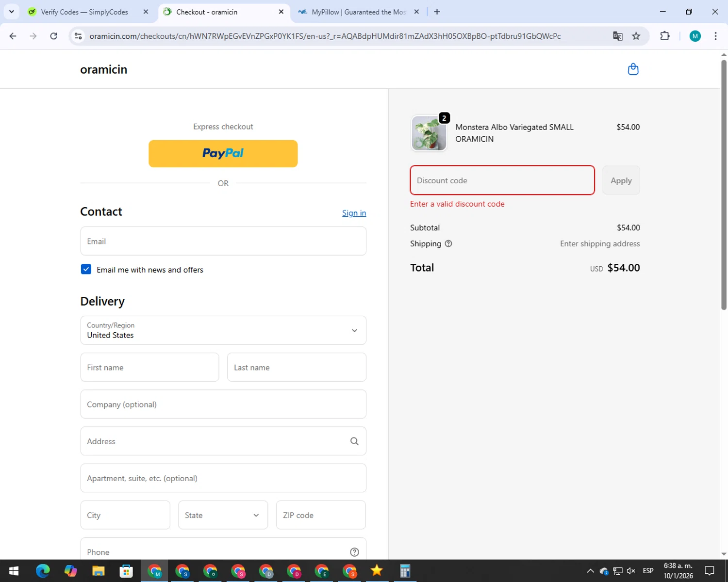Viewport: 728px width, 582px height.
Task: Pay with PayPal express checkout
Action: click(x=223, y=154)
